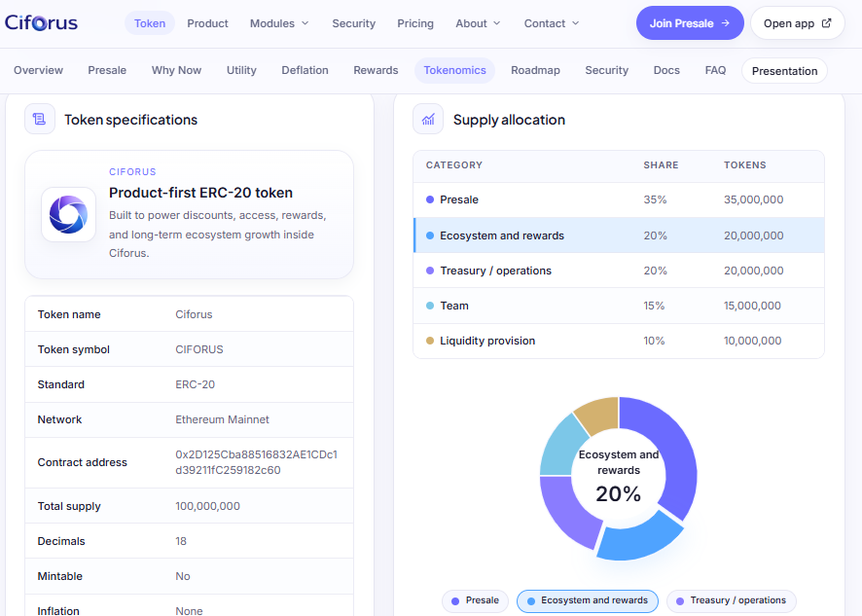Jump to the Utility tab
The width and height of the screenshot is (862, 616).
[241, 70]
